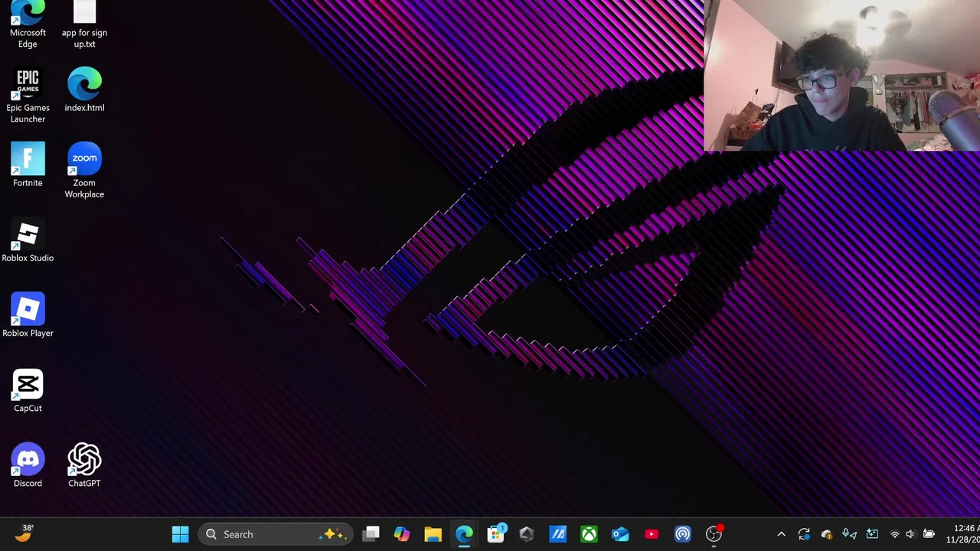Click the sparkle screen tray icon
Screen dimensions: 980x551
872,534
